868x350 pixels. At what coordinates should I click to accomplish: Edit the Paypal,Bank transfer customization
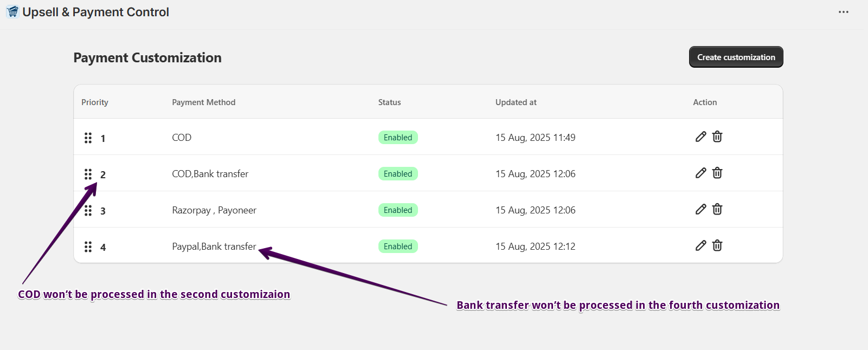(x=700, y=245)
